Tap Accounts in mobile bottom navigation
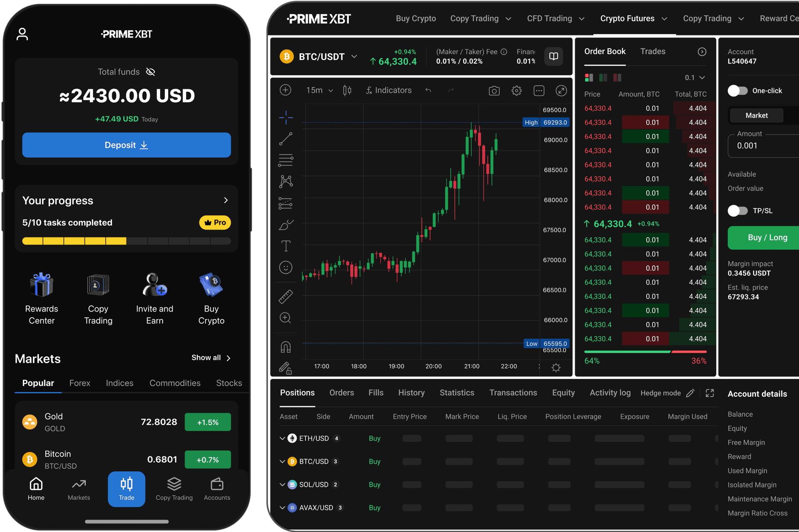Viewport: 799px width, 532px height. 217,489
